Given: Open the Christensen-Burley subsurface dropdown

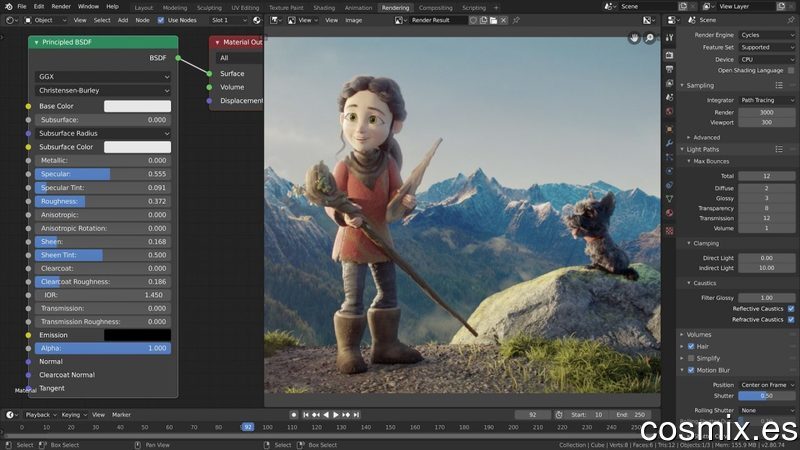Looking at the screenshot, I should click(x=103, y=90).
